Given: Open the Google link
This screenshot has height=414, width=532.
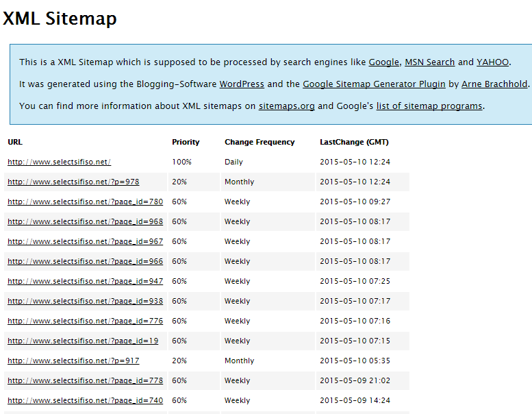Looking at the screenshot, I should pos(383,62).
